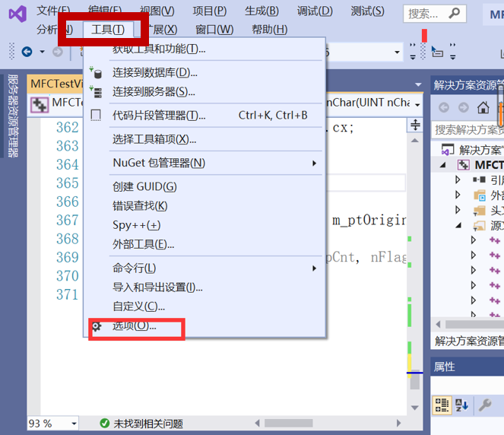Open 外部工具(E)... entry
Screen dimensions: 504x435
pyautogui.click(x=204, y=244)
